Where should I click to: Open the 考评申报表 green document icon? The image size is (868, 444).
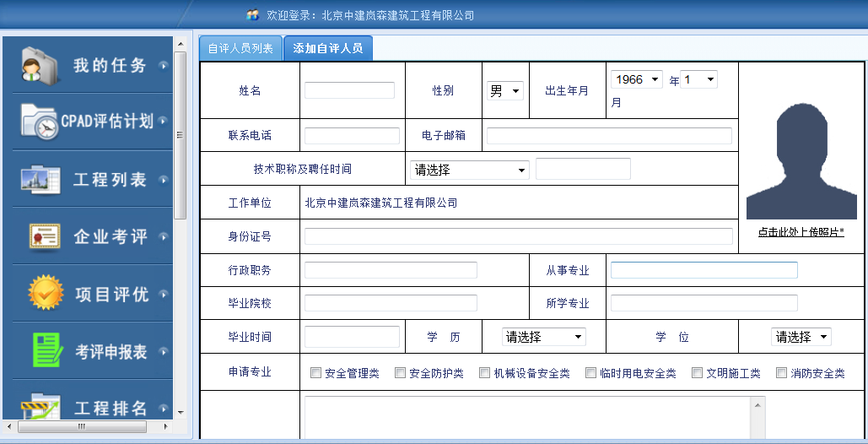[x=47, y=350]
